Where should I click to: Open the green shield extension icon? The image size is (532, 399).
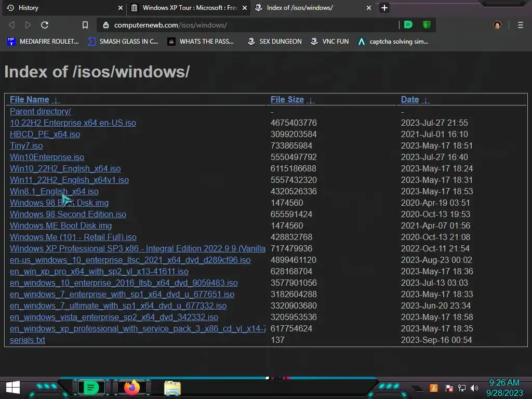point(427,25)
